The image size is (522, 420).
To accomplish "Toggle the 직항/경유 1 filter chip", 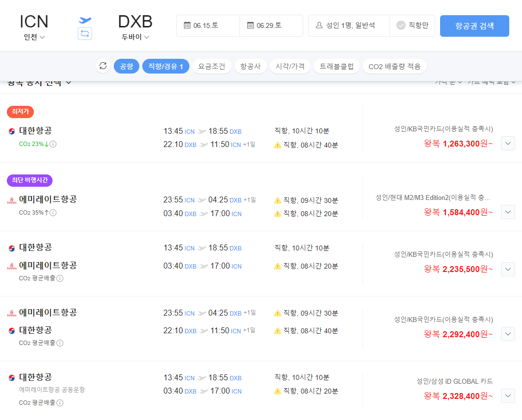I will [166, 66].
